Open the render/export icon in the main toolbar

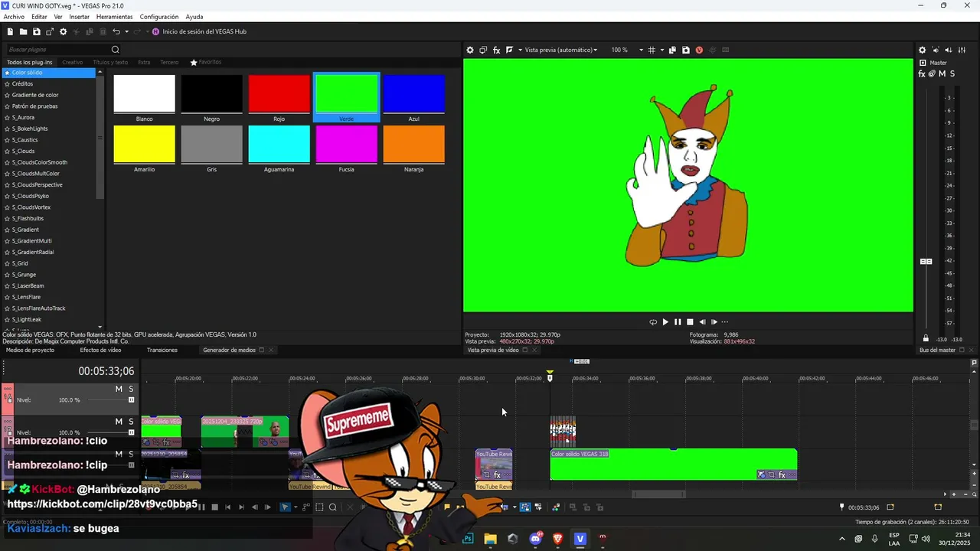pos(50,31)
